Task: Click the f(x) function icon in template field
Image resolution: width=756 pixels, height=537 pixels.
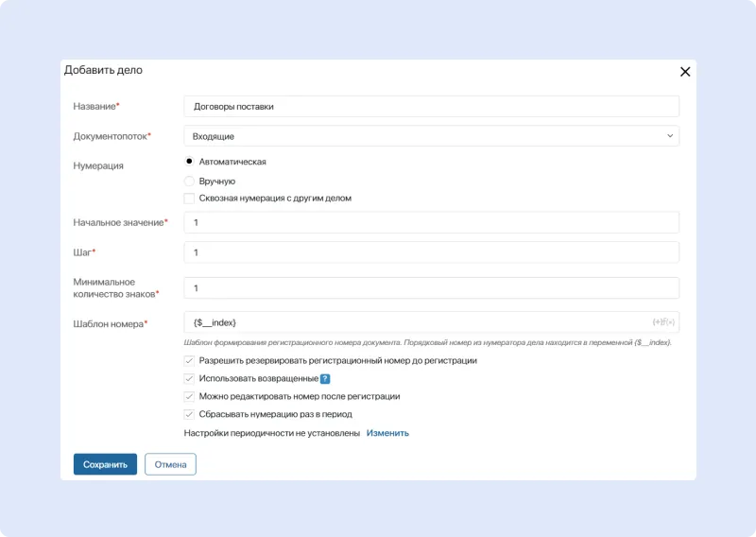Action: click(669, 323)
